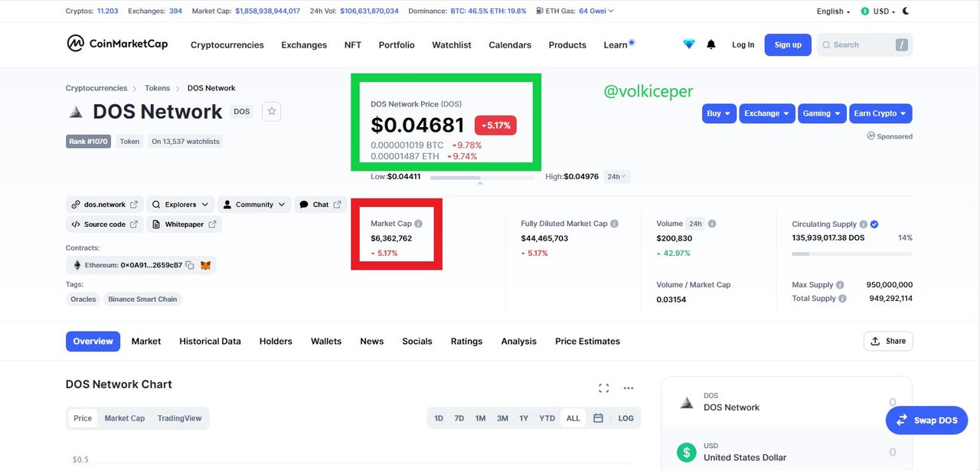Open Max Supply info icon
980x471 pixels.
pyautogui.click(x=840, y=285)
